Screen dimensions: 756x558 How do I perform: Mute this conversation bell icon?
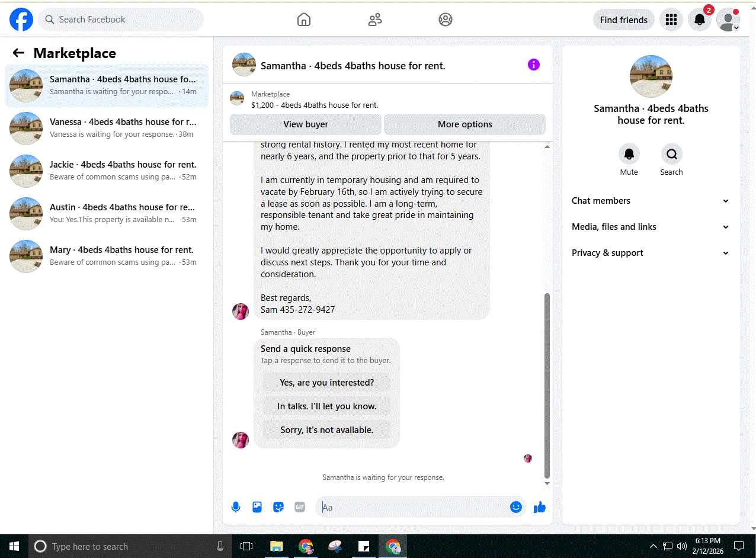coord(629,154)
